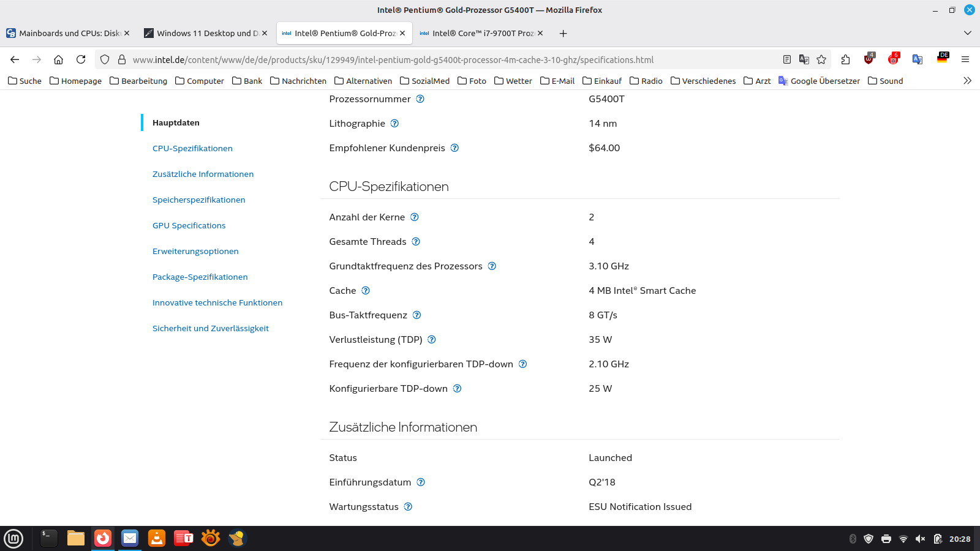Show more bookmarks toolbar items

(967, 81)
